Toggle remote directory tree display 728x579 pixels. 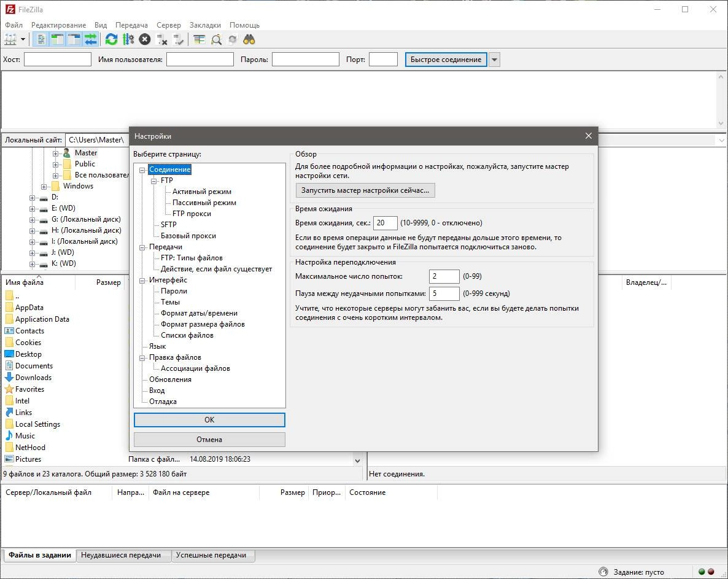pos(74,39)
